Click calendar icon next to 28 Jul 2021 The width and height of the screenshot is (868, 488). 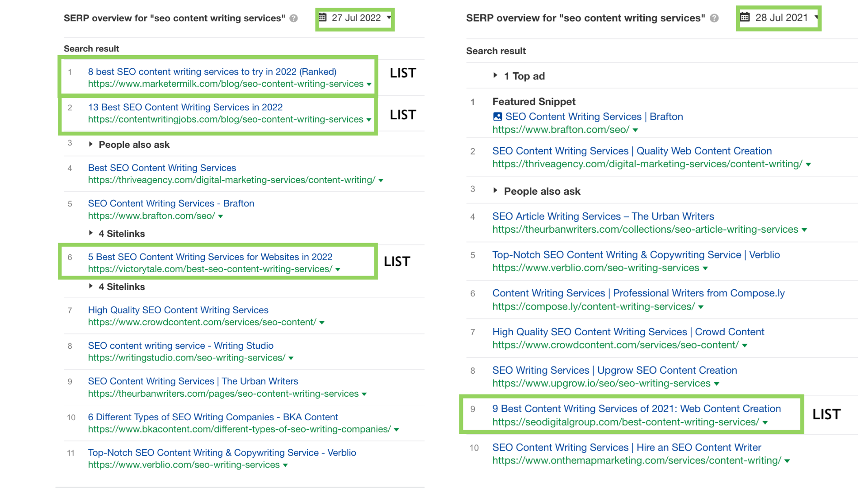pyautogui.click(x=745, y=18)
